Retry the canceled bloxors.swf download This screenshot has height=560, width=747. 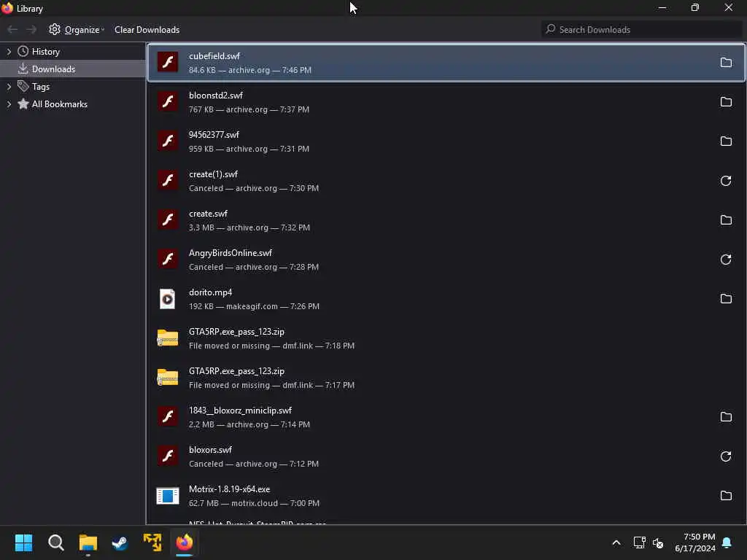pos(726,456)
